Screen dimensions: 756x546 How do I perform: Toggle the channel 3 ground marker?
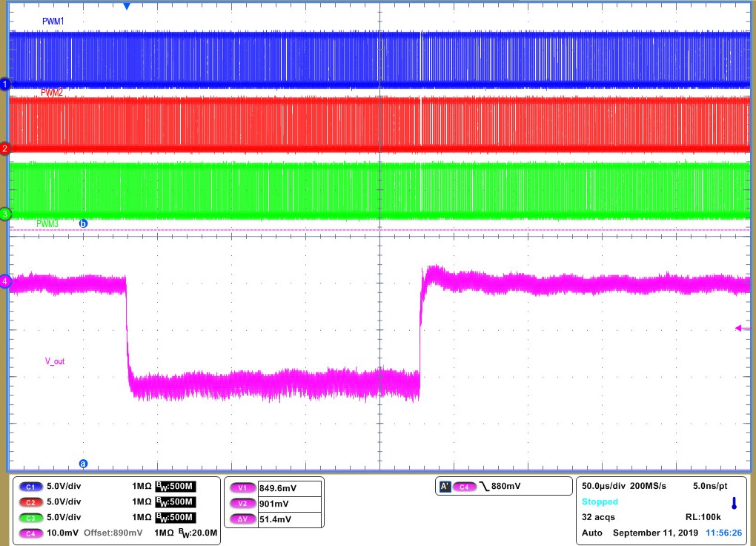[4, 214]
